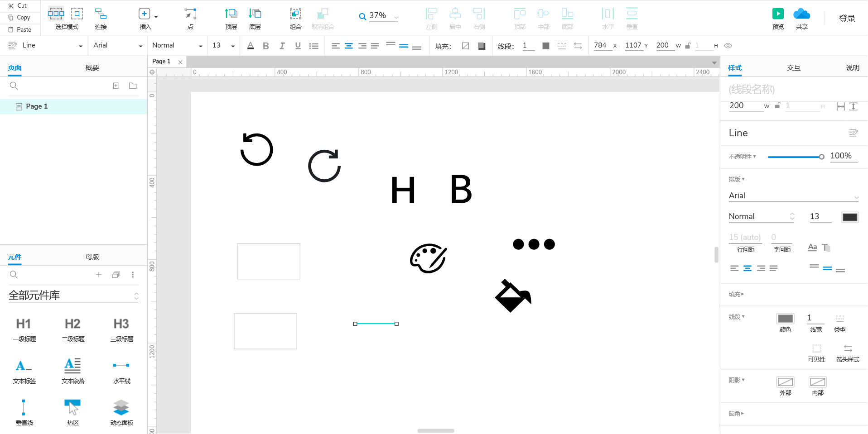Choose the intersect selection mode icon

coord(56,14)
